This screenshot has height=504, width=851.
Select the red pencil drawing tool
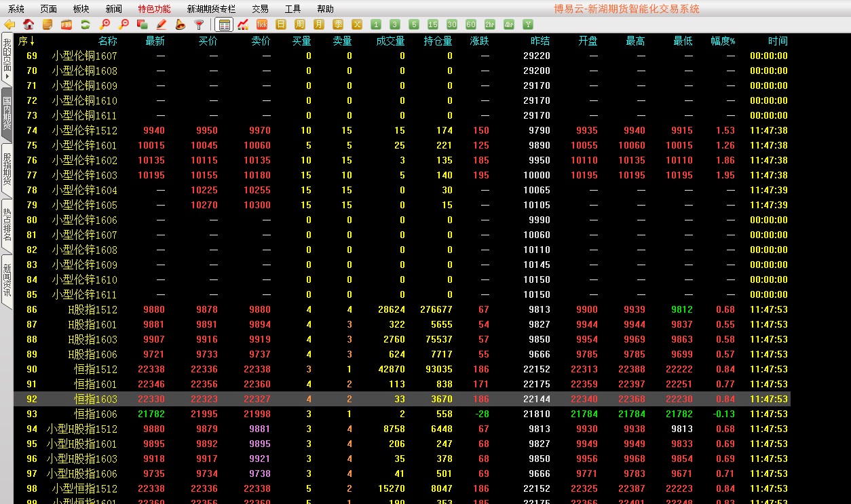tap(161, 25)
